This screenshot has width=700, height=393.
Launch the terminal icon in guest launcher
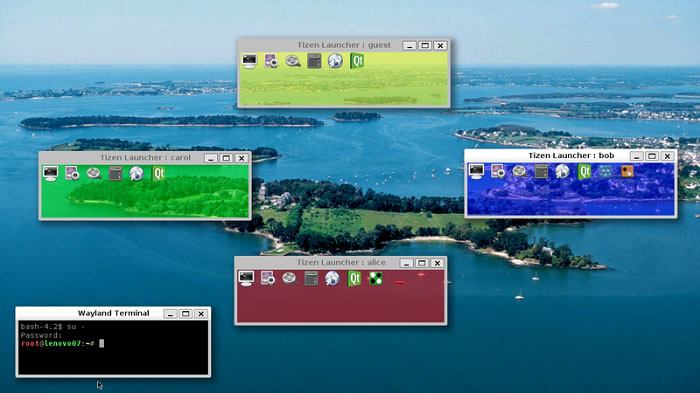[x=250, y=60]
